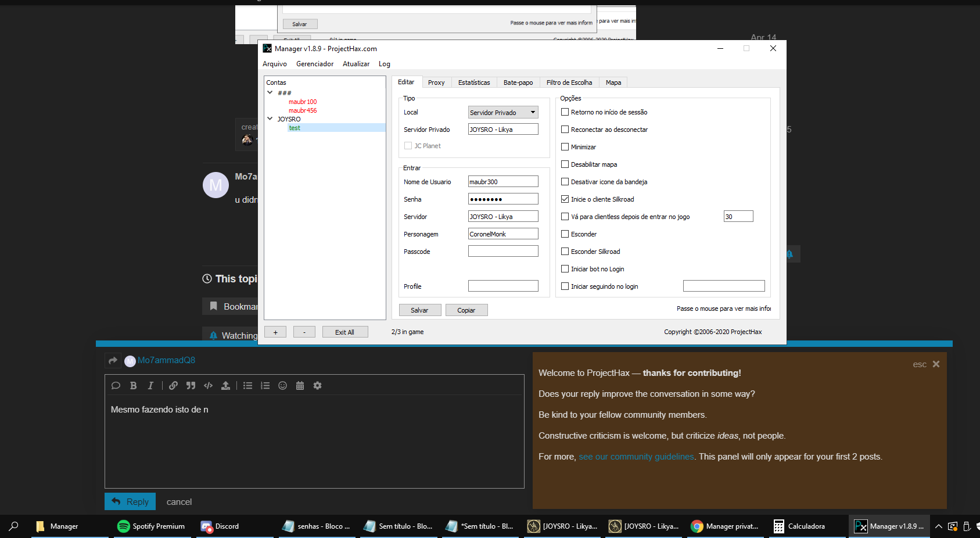The height and width of the screenshot is (538, 980).
Task: Collapse the ### account group
Action: click(270, 92)
